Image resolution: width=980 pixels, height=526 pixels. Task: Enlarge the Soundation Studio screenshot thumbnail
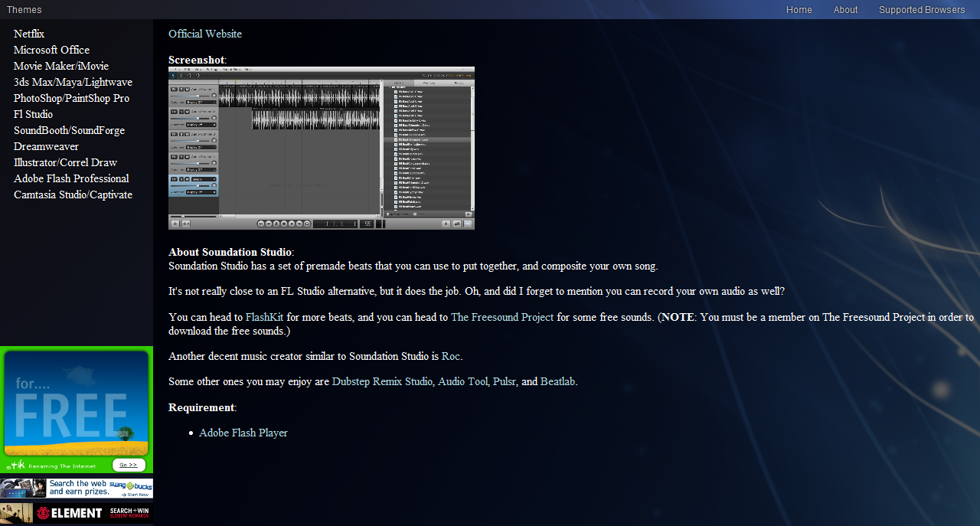(322, 148)
